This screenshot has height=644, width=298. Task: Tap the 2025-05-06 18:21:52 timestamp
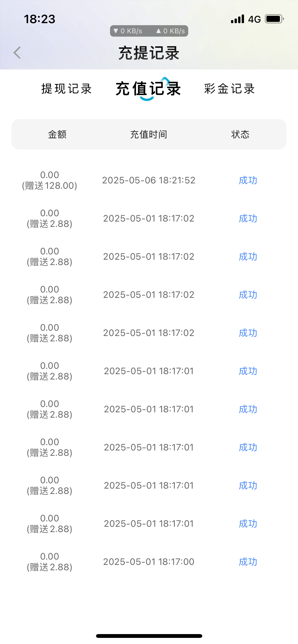tap(149, 180)
